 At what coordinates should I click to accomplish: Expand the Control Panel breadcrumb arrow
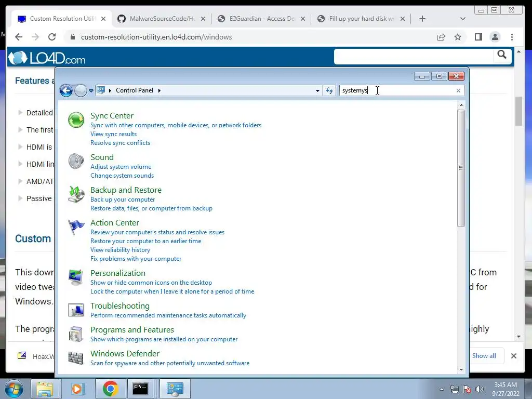159,90
